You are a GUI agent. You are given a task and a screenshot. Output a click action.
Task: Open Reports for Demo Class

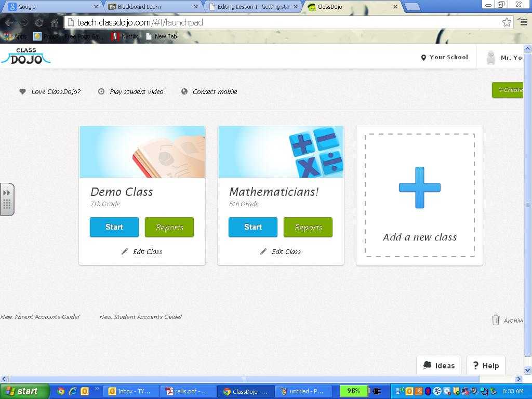[169, 227]
